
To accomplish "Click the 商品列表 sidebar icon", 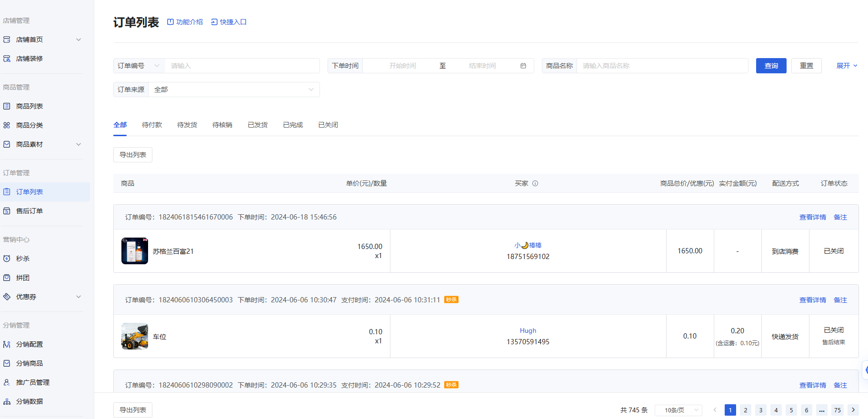I will click(x=7, y=106).
